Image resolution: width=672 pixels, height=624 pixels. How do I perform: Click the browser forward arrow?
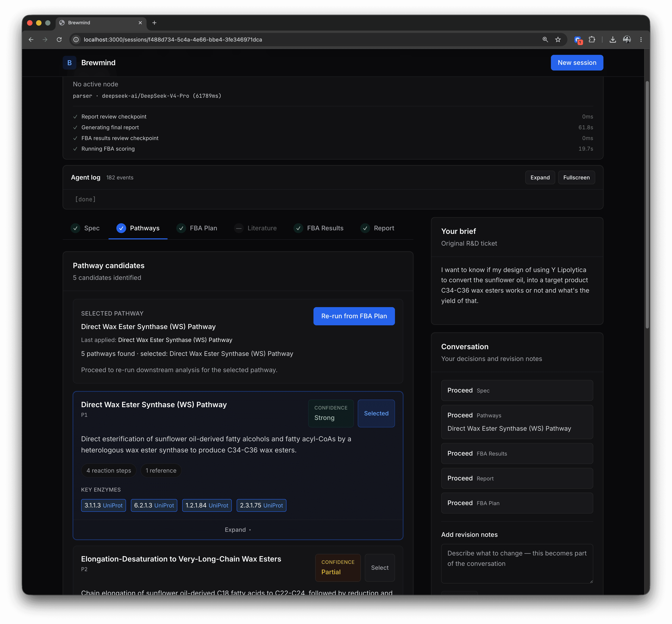tap(45, 40)
